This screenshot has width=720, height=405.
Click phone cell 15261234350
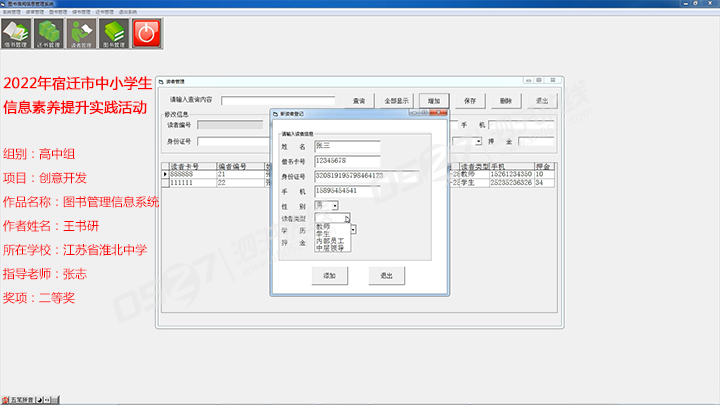[x=512, y=174]
